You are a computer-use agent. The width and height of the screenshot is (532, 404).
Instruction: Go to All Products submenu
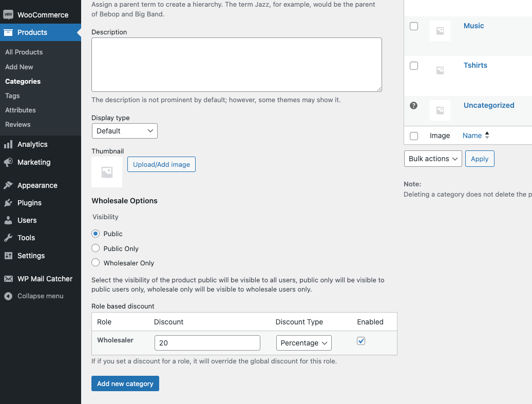24,52
